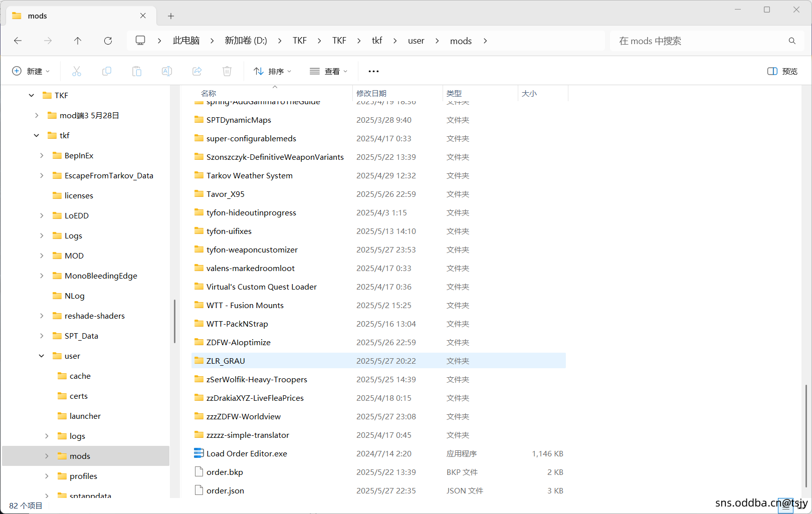Image resolution: width=812 pixels, height=514 pixels.
Task: Select the order.bkp file icon
Action: (199, 471)
